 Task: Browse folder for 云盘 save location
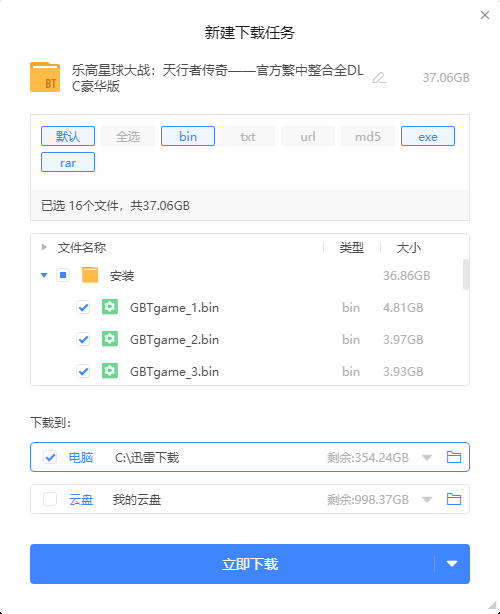[454, 499]
